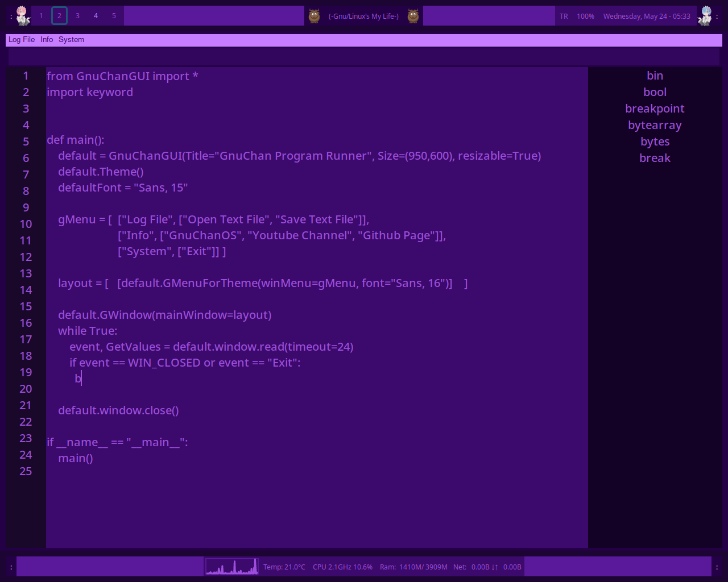Click the Rem anime character icon on top-right bar
This screenshot has height=582, width=728.
click(705, 15)
